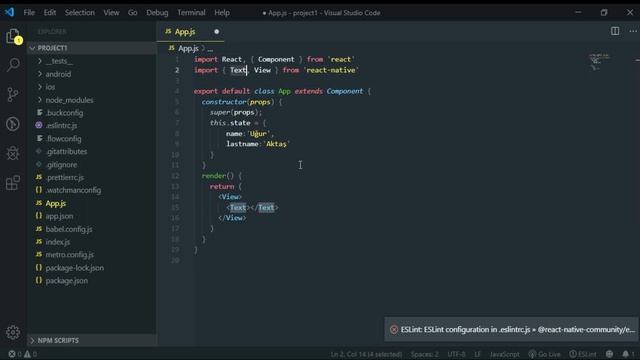The width and height of the screenshot is (640, 360).
Task: Click the errors and warnings status indicator
Action: pyautogui.click(x=23, y=354)
